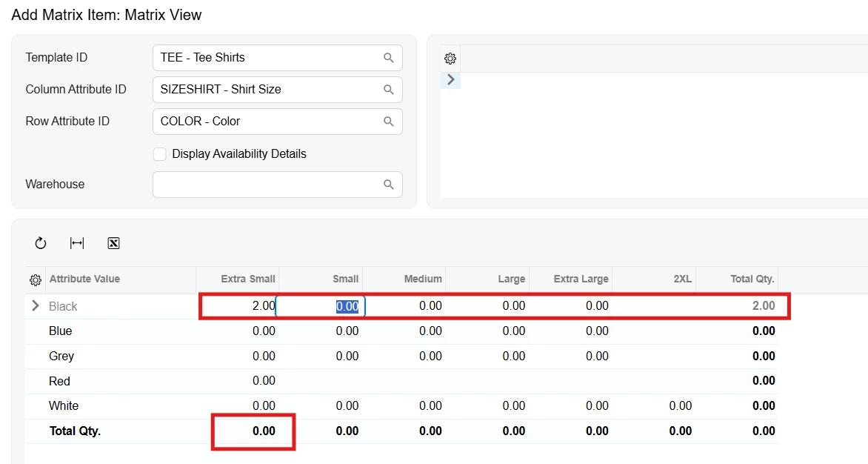Select the Black row label

coord(63,306)
